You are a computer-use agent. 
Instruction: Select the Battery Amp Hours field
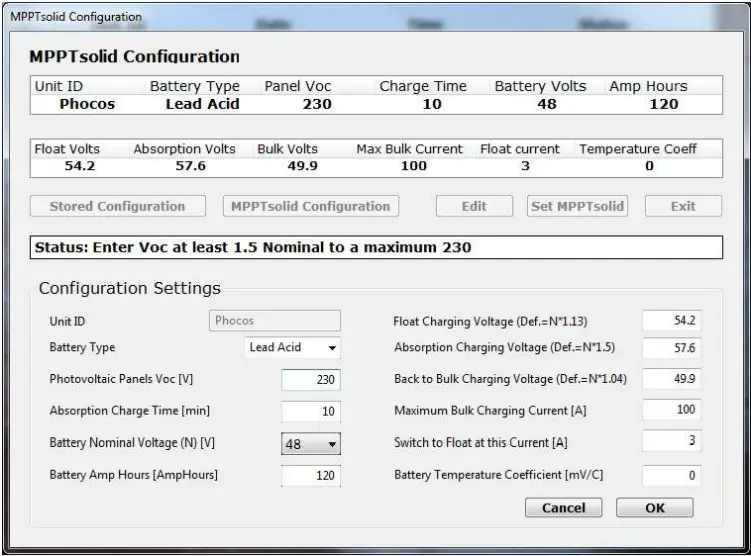coord(311,476)
